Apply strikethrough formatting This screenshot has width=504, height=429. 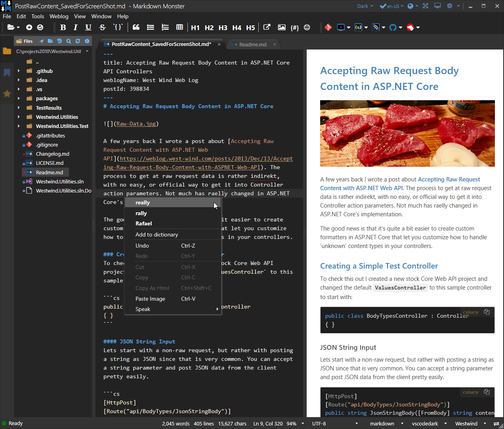coord(102,27)
